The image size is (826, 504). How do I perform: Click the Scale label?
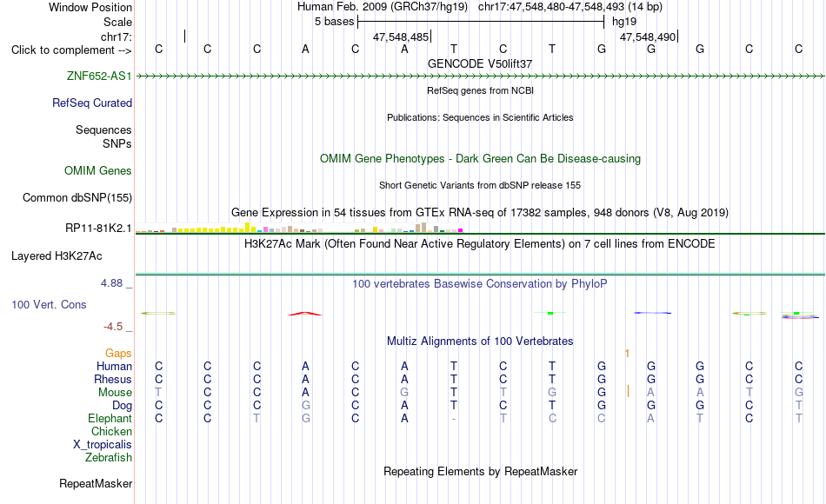(x=117, y=22)
